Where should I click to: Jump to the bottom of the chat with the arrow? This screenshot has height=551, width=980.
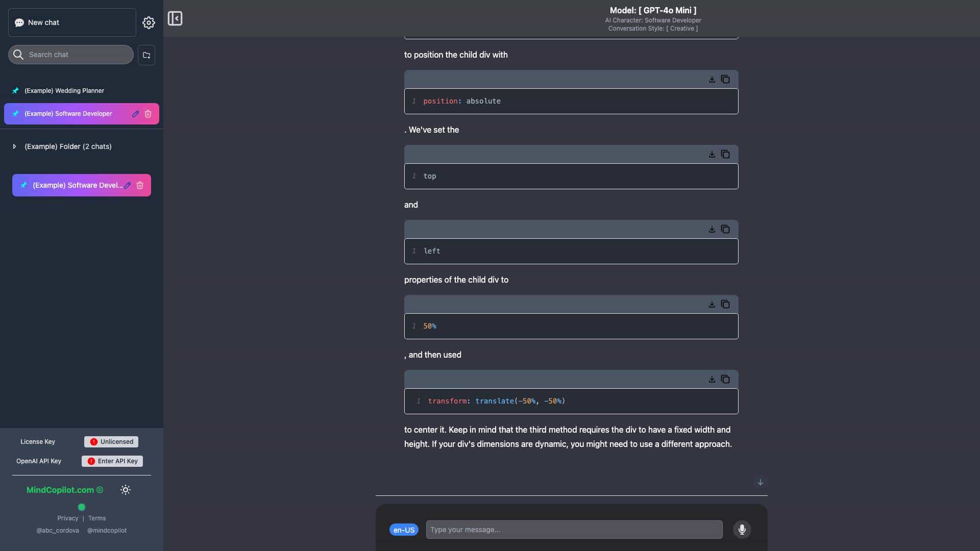(x=760, y=482)
